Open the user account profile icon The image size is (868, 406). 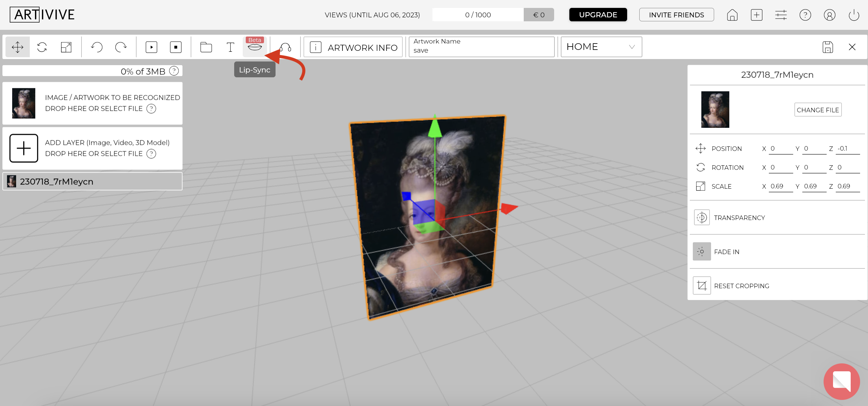[829, 15]
